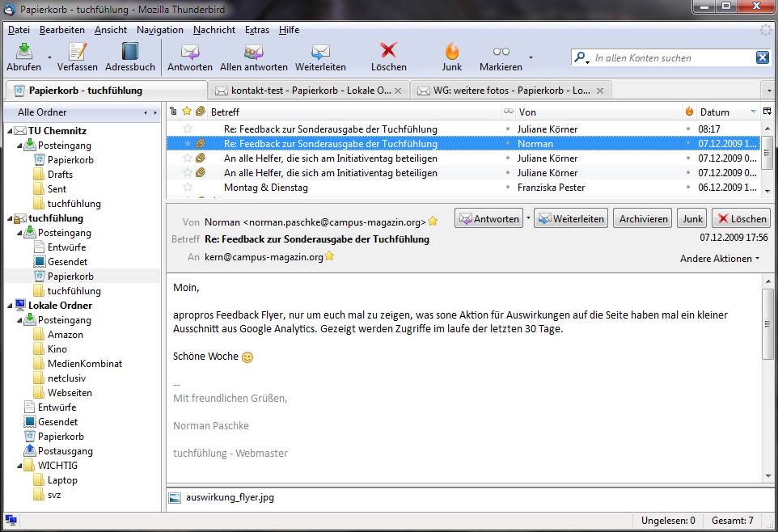
Task: Delete message with toolbar Löschen
Action: 388,57
